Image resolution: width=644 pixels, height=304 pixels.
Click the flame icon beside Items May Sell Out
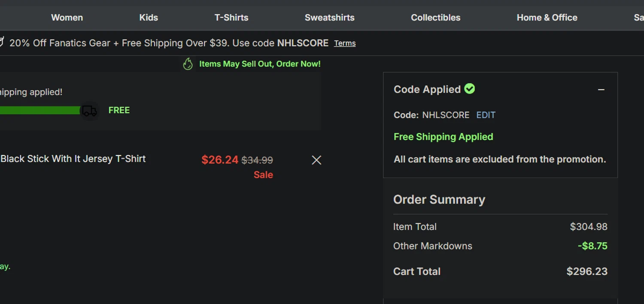click(x=188, y=64)
